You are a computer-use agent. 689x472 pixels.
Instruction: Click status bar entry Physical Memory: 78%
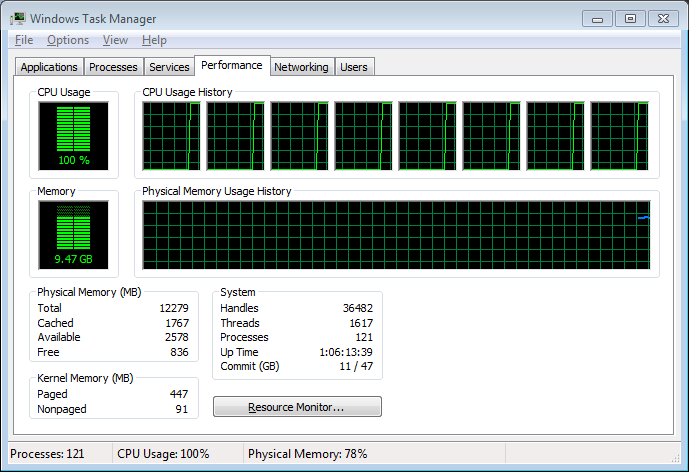coord(308,454)
